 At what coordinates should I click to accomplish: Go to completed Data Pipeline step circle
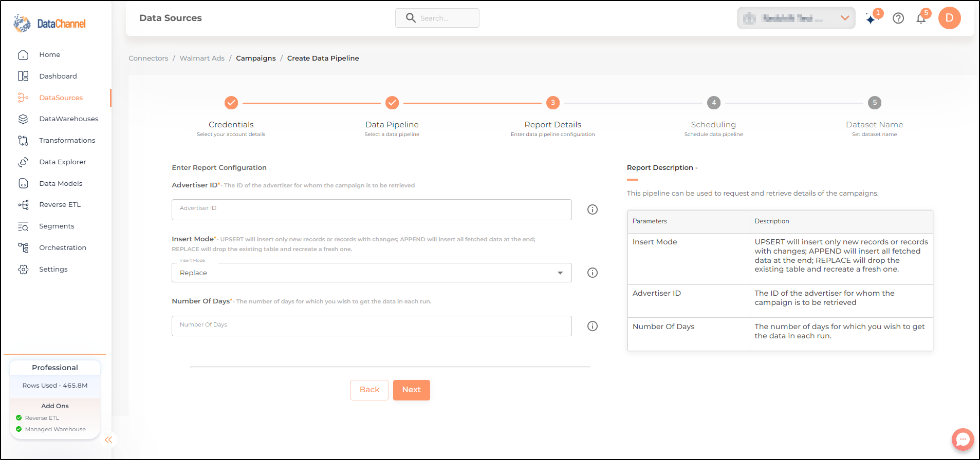pyautogui.click(x=392, y=103)
